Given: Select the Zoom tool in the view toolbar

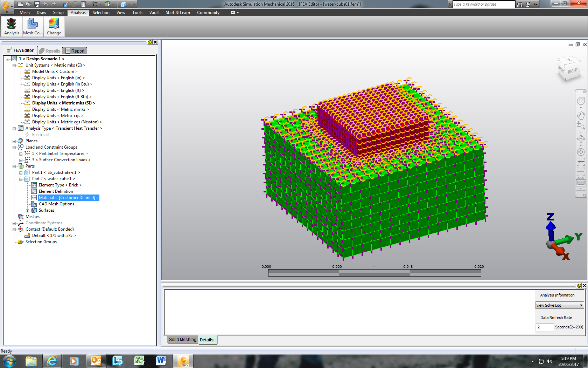Looking at the screenshot, I should point(581,125).
